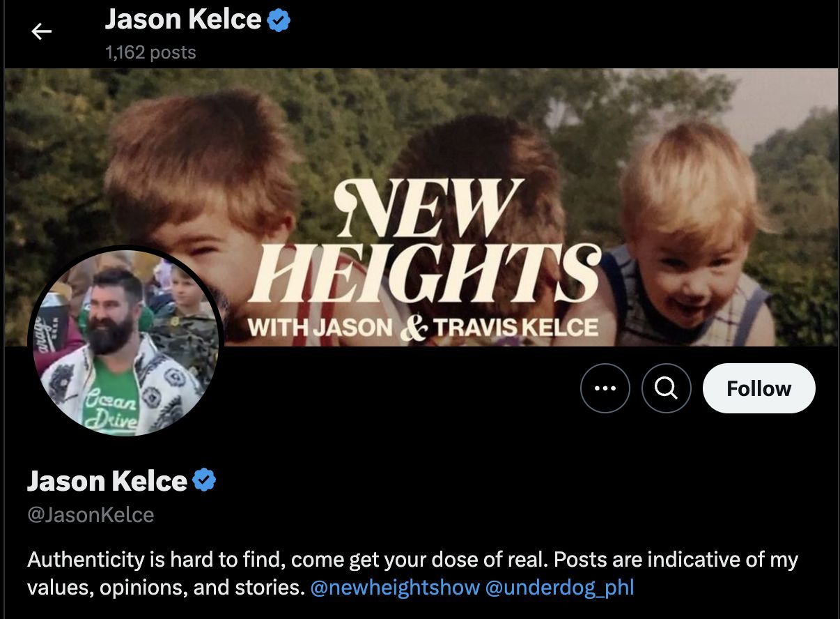Click "WITH JASON & TRAVIS KELCE" banner subtitle
This screenshot has height=619, width=840.
tap(423, 327)
